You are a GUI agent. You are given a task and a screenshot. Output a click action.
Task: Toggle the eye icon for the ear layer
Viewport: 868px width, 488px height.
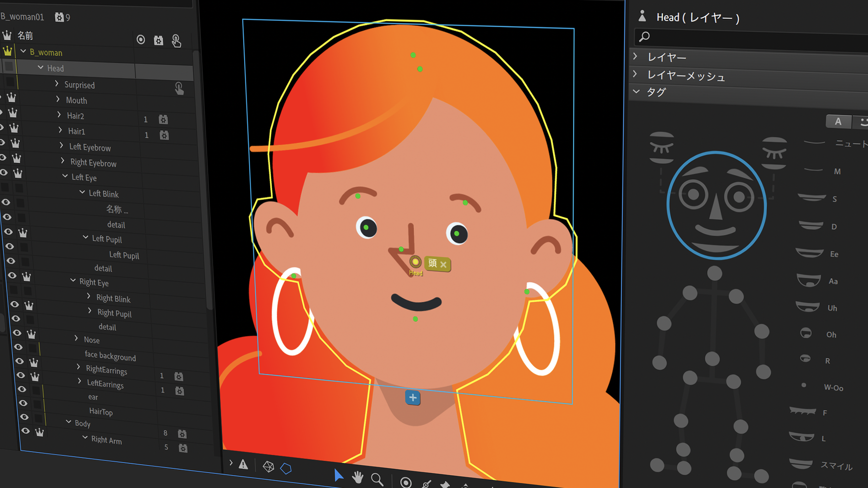coord(22,389)
